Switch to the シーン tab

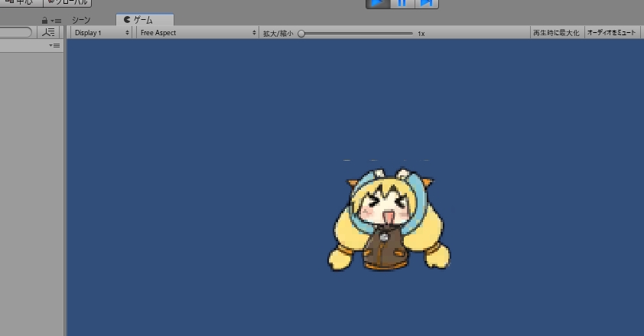click(x=81, y=20)
